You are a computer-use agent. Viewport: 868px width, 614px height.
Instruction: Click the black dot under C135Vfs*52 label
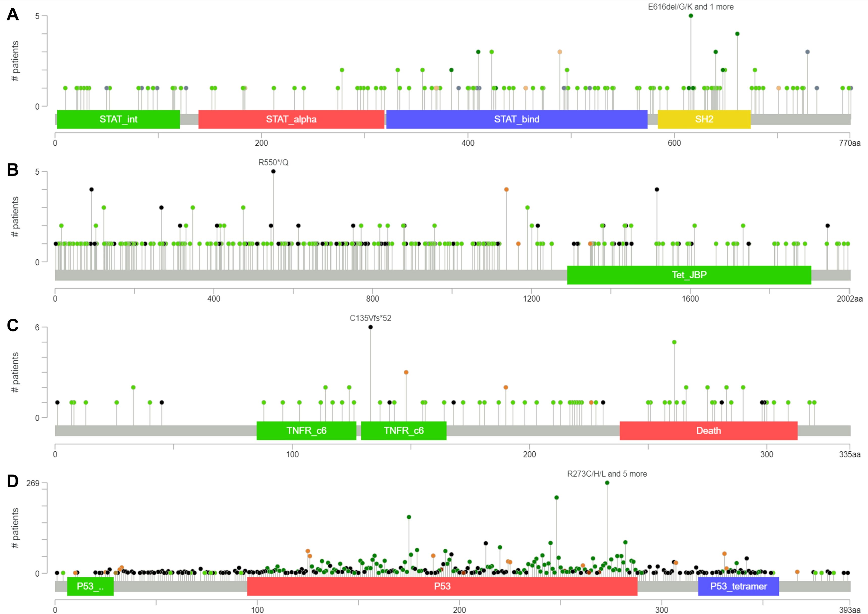pos(371,327)
